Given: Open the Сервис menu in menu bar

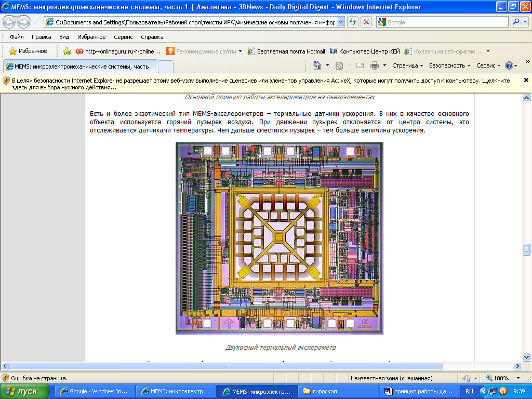Looking at the screenshot, I should (123, 37).
